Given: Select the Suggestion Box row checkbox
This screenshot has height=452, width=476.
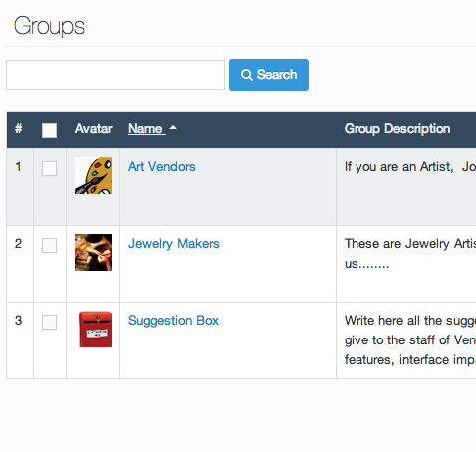Looking at the screenshot, I should click(49, 322).
